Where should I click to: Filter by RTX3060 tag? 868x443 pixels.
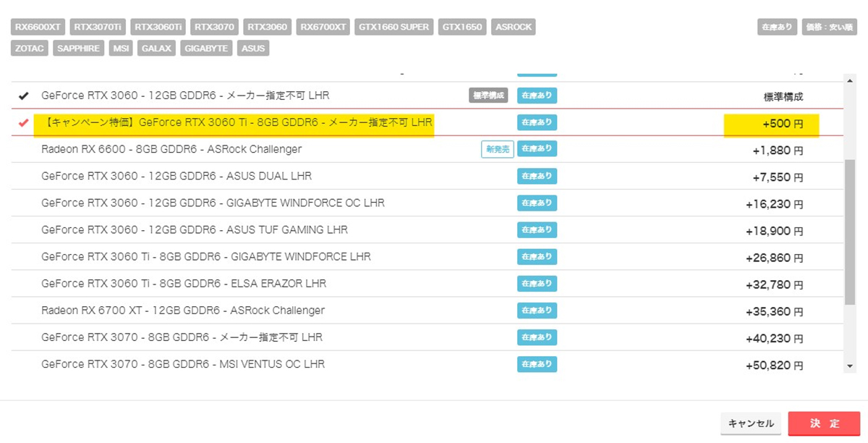coord(268,27)
